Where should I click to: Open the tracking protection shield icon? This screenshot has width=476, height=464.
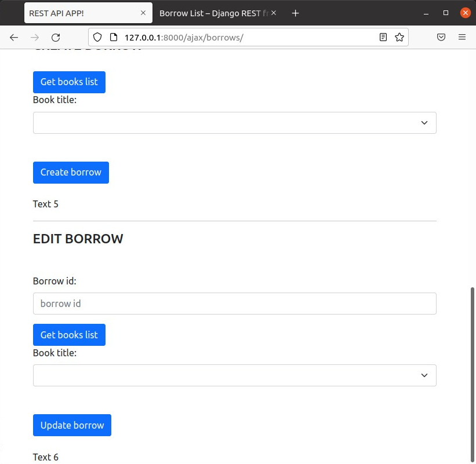(x=97, y=37)
